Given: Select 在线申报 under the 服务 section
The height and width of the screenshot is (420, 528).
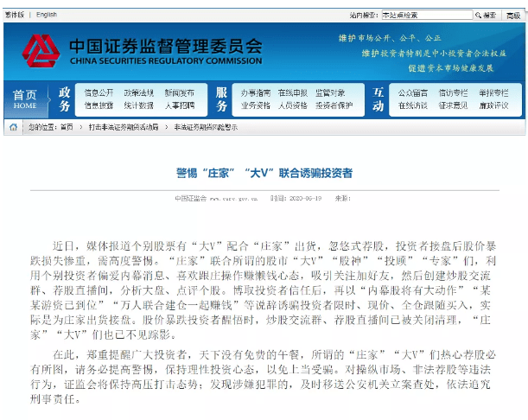Looking at the screenshot, I should [292, 92].
